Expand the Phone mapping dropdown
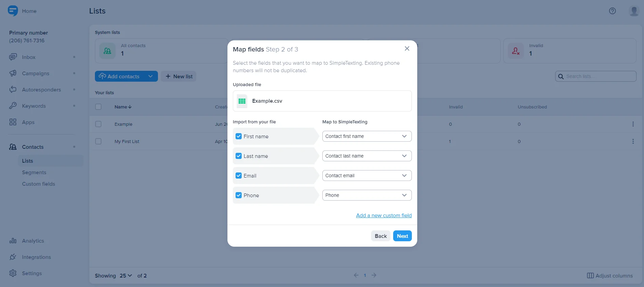The image size is (644, 287). click(x=366, y=195)
